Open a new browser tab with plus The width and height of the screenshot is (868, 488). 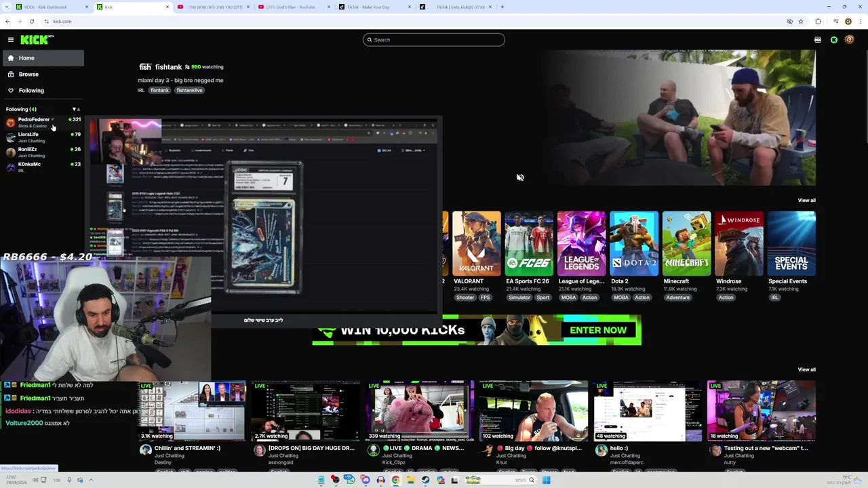coord(502,7)
